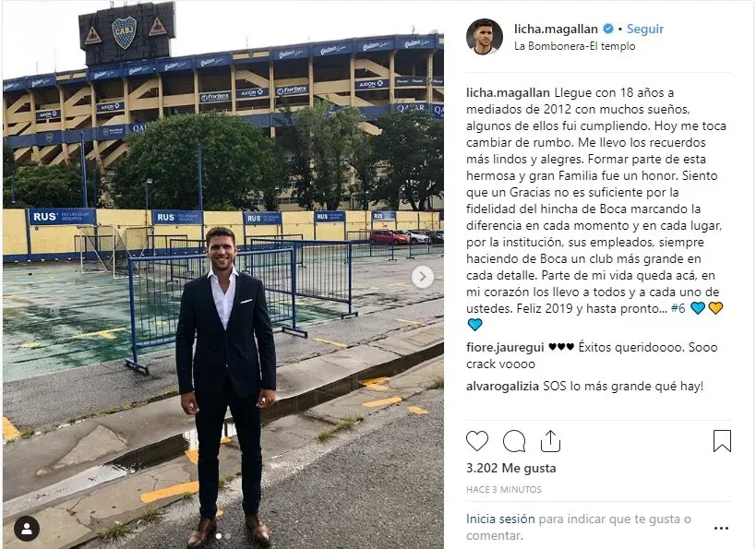Open licha.magallan profile picture avatar
Screen dimensions: 756x549
(484, 37)
